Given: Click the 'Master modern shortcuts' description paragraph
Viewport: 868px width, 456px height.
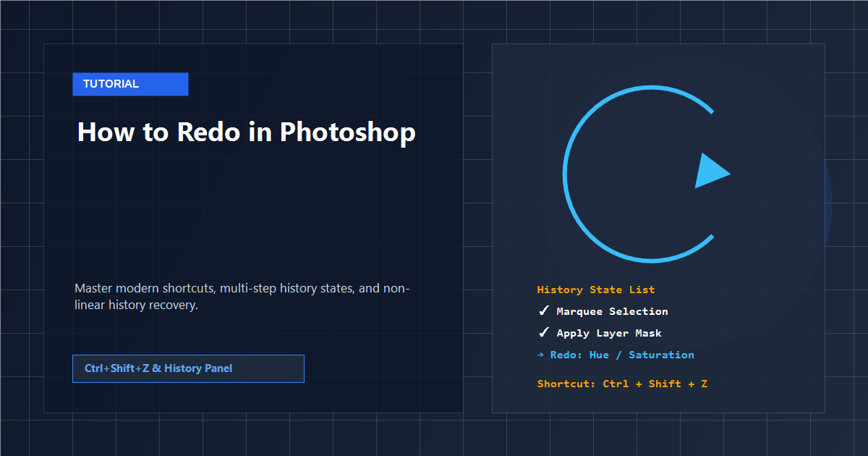Looking at the screenshot, I should [x=242, y=297].
